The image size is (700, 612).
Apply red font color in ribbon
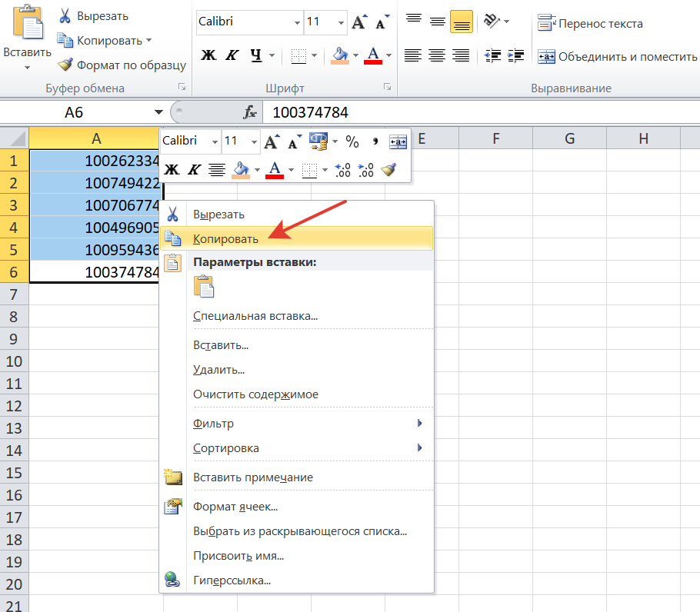(373, 56)
